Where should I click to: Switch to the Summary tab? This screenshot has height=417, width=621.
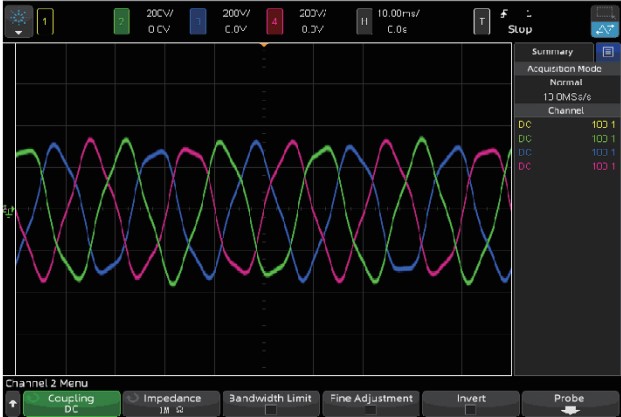[553, 51]
